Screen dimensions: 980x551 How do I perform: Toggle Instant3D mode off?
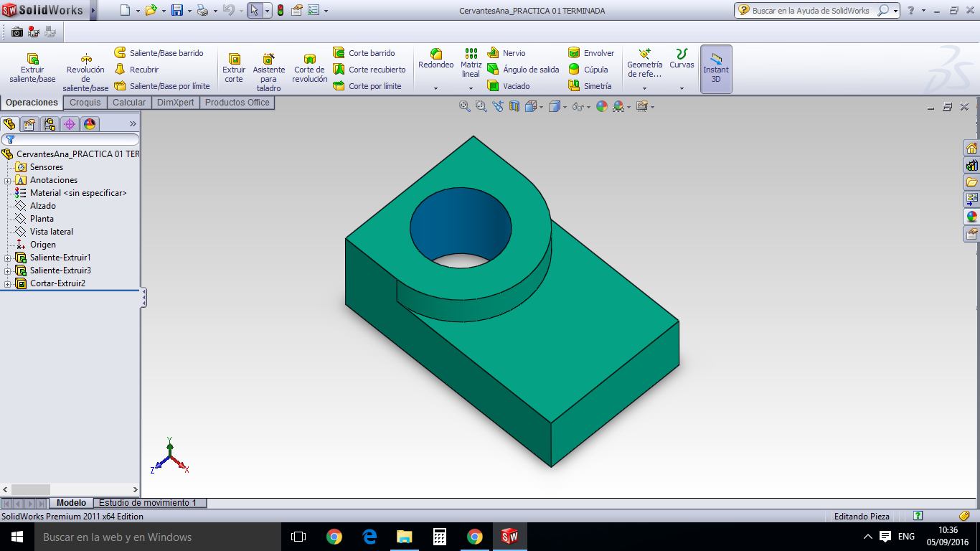(715, 68)
